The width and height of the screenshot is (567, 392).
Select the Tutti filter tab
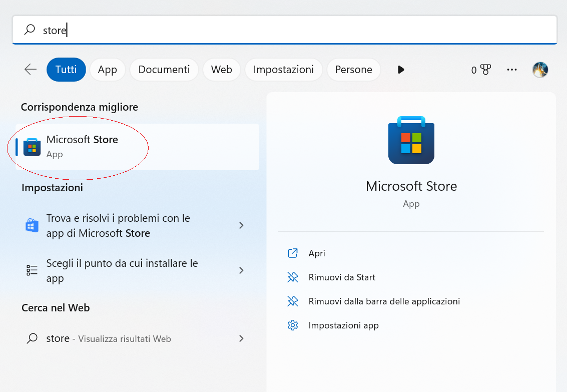coord(66,70)
